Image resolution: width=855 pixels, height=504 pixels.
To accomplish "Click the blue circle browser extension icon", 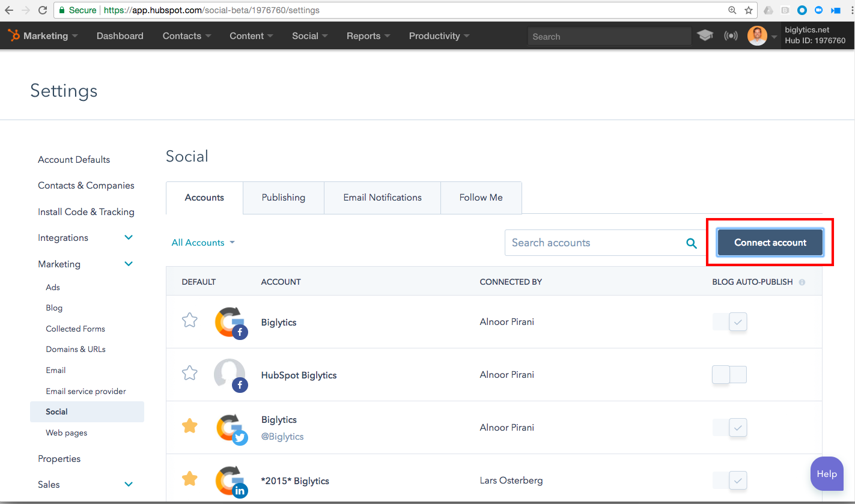I will [x=802, y=10].
